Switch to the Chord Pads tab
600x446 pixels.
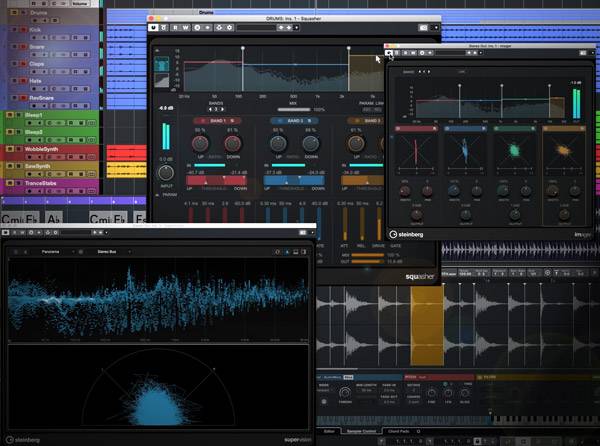[x=398, y=431]
